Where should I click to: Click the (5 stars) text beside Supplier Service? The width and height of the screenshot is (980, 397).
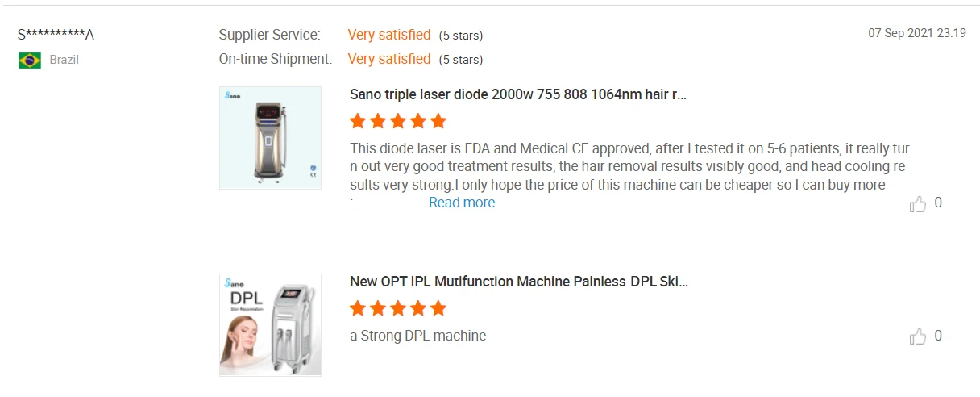click(x=461, y=36)
